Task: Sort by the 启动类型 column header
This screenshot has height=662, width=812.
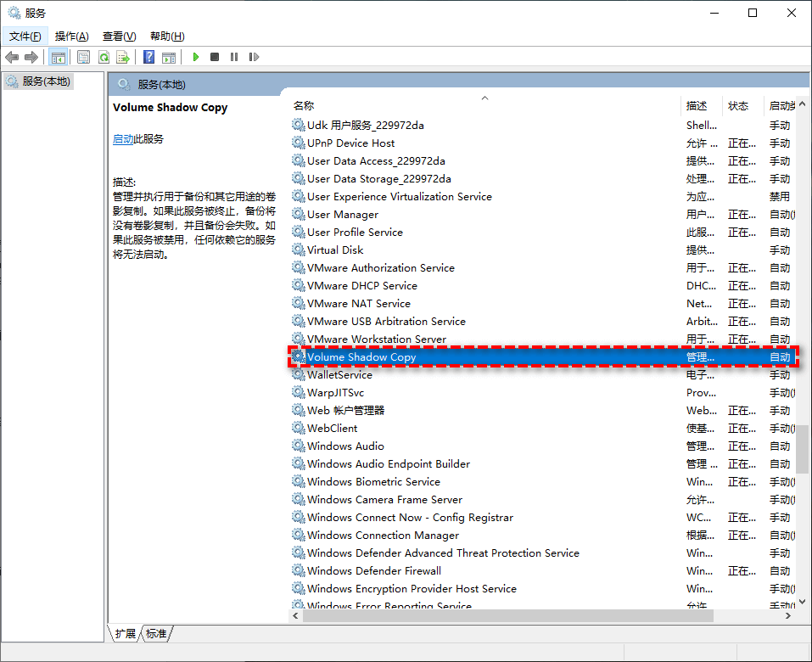Action: click(x=781, y=106)
